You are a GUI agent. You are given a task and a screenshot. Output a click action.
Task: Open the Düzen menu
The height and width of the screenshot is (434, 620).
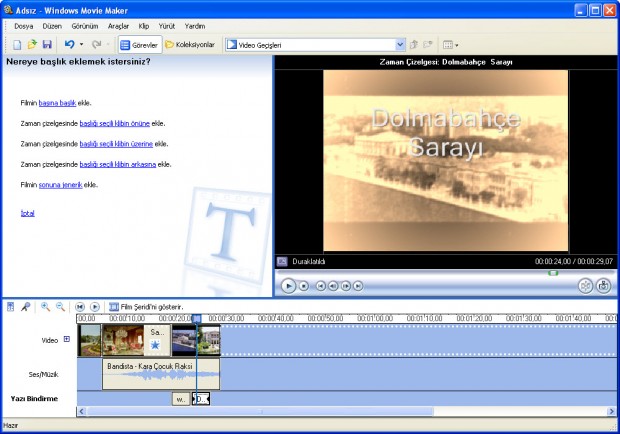click(52, 26)
